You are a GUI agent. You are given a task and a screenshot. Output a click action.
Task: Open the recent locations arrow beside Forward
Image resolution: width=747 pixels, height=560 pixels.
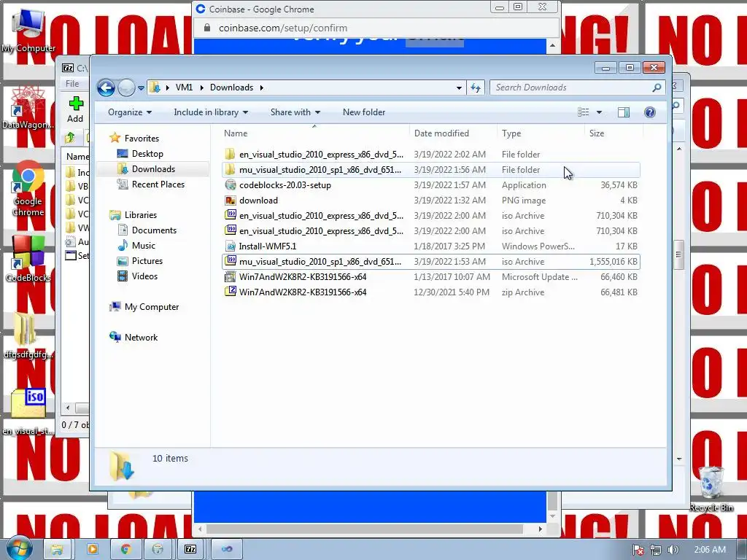click(x=141, y=88)
